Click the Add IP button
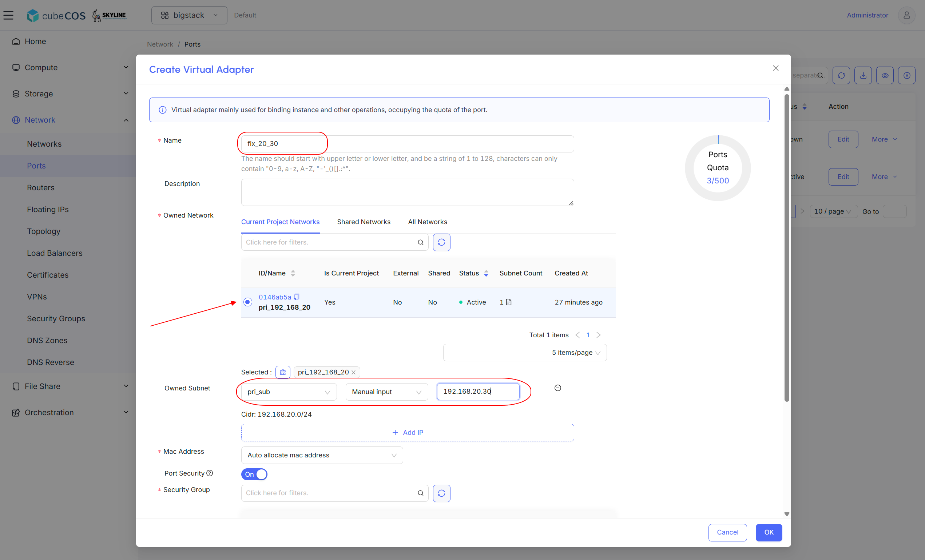 (407, 432)
